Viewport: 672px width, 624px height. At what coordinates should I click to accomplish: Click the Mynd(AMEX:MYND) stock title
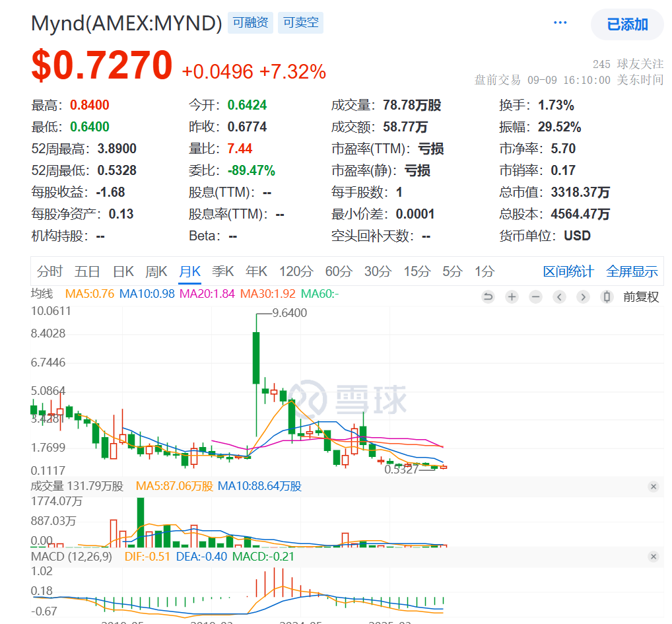point(127,23)
